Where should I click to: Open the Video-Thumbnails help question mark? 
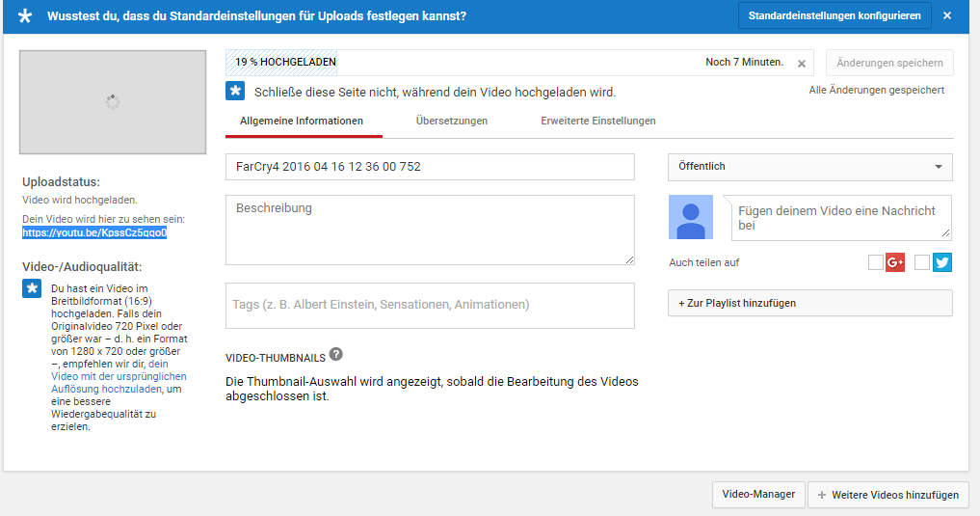pos(335,354)
